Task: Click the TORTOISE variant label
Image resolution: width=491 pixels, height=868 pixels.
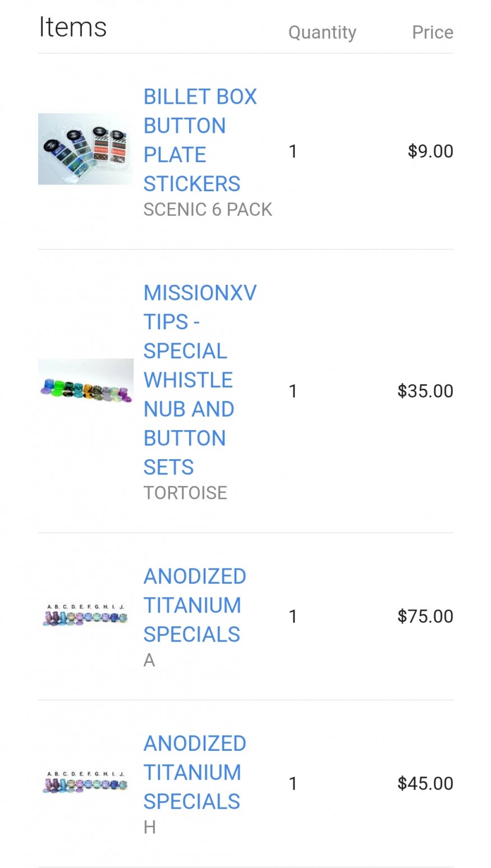Action: (185, 493)
